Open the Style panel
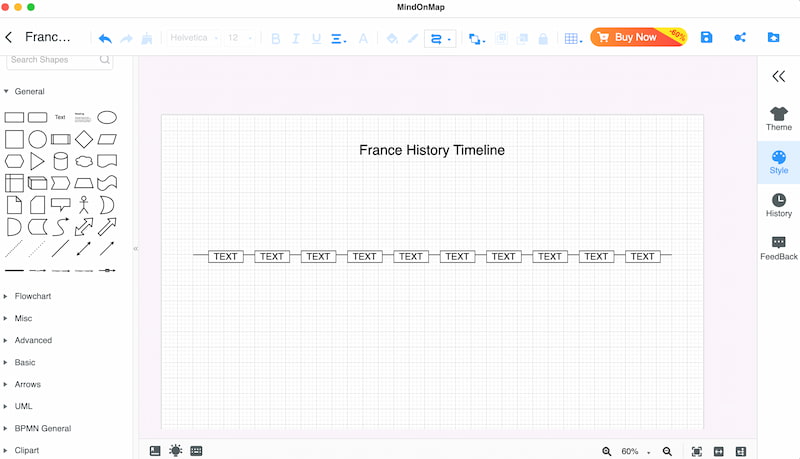 tap(779, 163)
